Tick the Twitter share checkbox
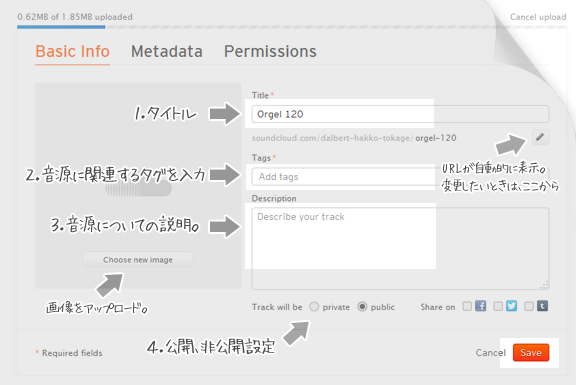This screenshot has width=576, height=385. point(498,306)
